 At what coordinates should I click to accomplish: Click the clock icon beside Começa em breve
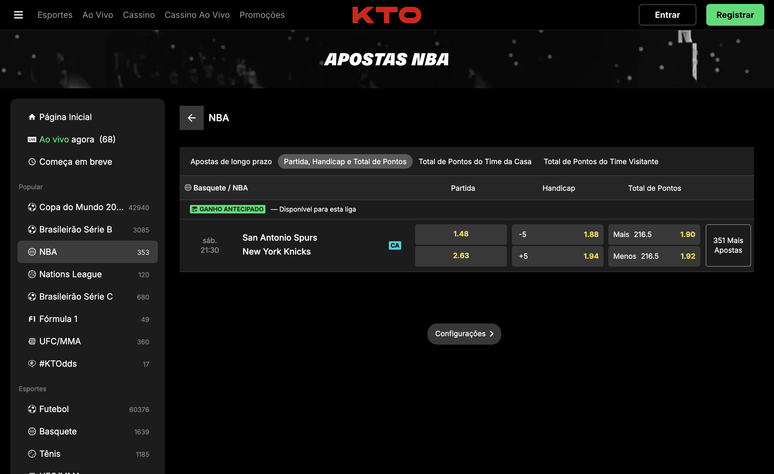(x=32, y=162)
